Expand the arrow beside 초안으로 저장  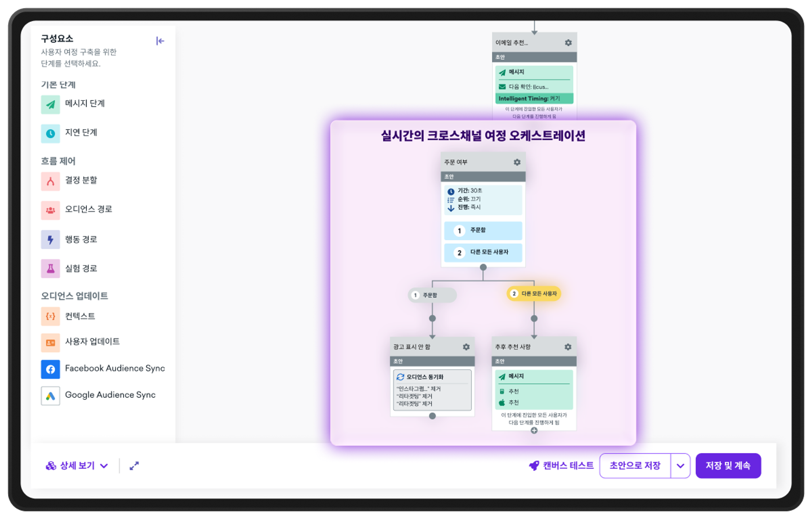coord(680,466)
